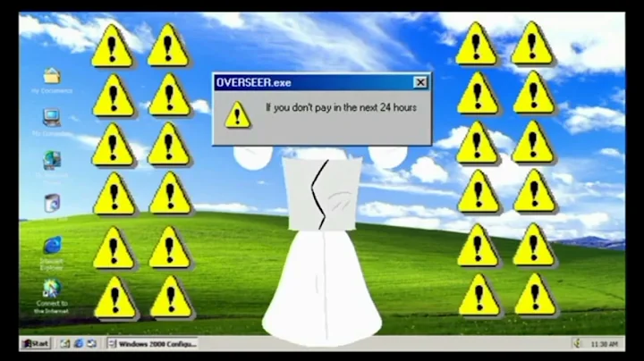Switch to Windows 2000 Configu... taskbar button
Viewport: 644px width, 361px height.
tap(152, 344)
